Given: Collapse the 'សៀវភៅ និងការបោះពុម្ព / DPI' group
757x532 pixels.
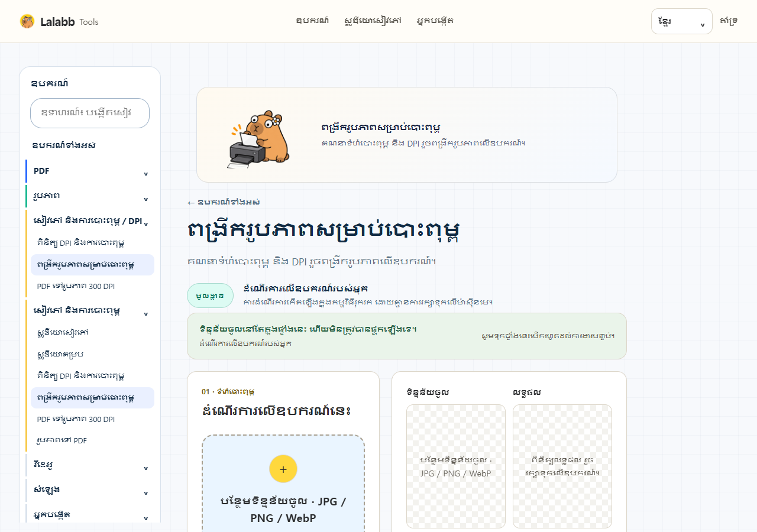Looking at the screenshot, I should click(x=89, y=220).
